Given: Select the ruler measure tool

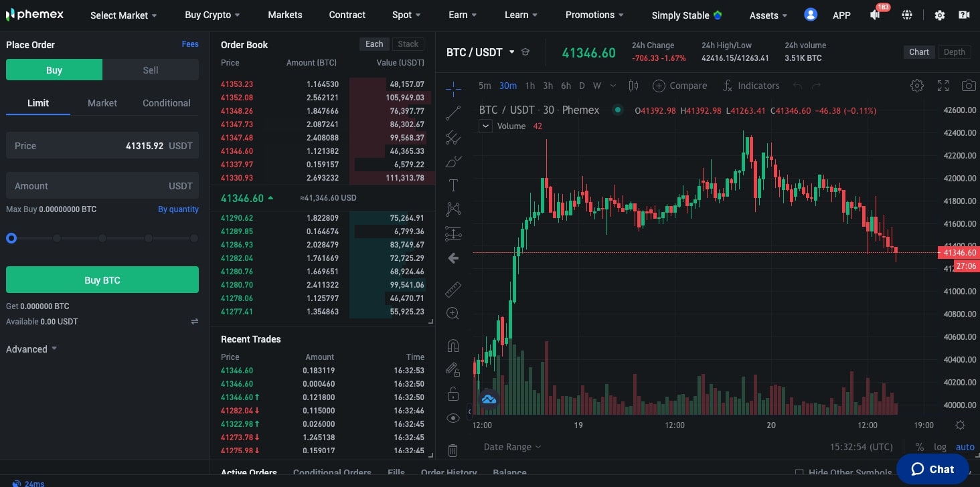Looking at the screenshot, I should point(453,289).
